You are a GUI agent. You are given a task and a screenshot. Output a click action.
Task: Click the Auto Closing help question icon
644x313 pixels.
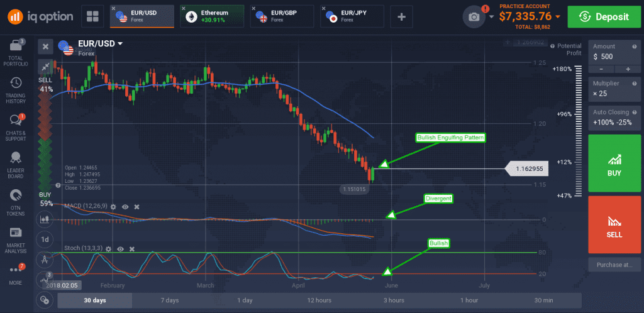tap(634, 112)
